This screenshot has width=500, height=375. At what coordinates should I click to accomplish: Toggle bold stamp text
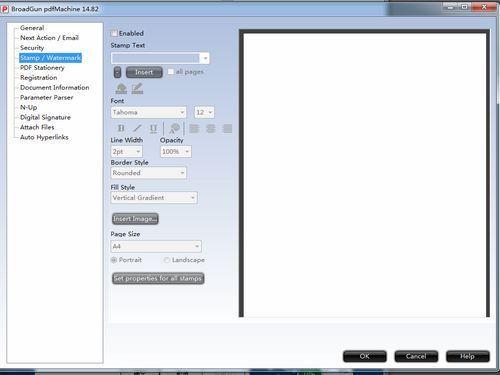[121, 128]
